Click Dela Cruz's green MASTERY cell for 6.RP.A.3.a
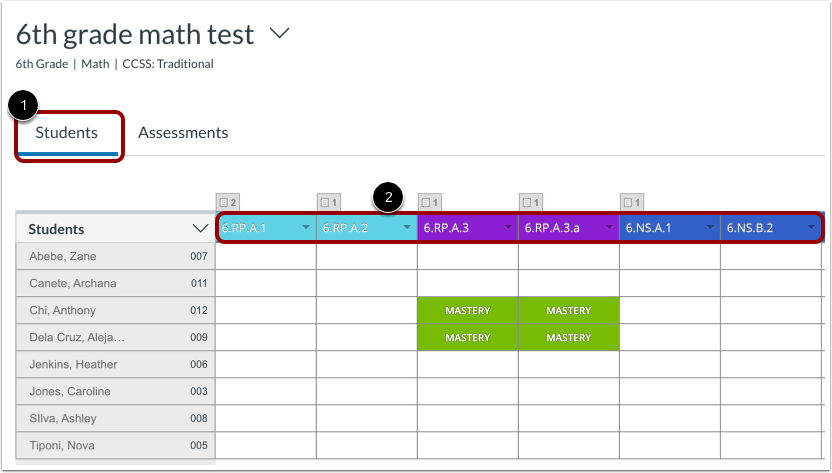This screenshot has width=832, height=473. coord(568,338)
